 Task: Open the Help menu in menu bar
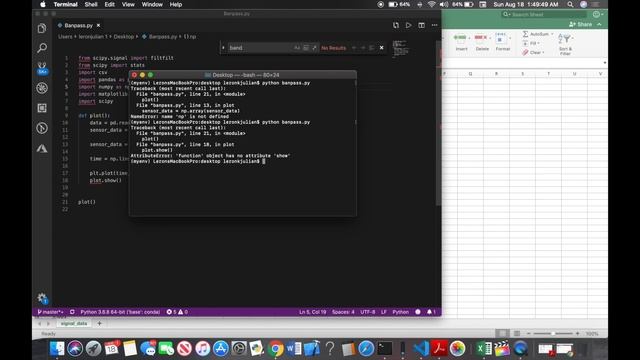pyautogui.click(x=176, y=4)
